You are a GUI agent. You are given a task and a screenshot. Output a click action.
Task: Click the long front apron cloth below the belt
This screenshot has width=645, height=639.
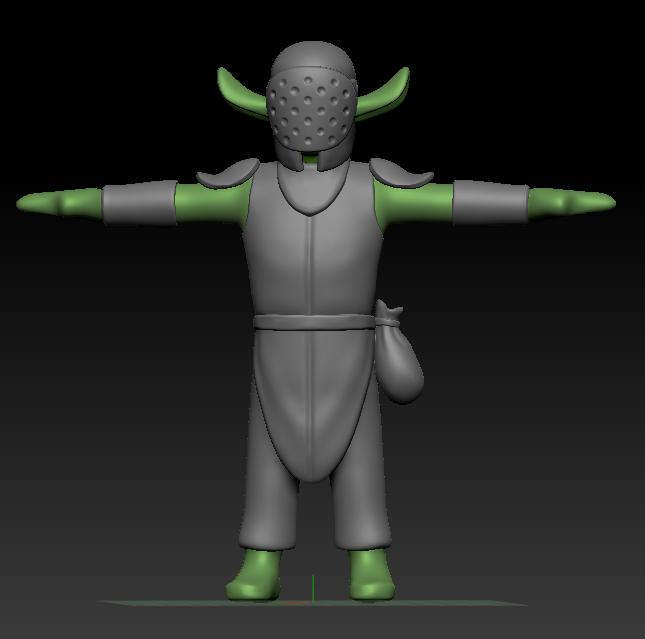point(311,403)
